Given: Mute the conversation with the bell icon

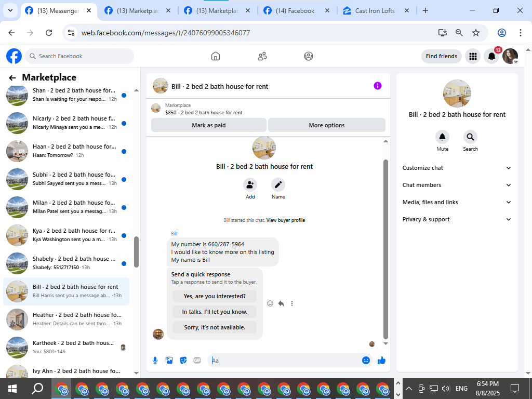Looking at the screenshot, I should 442,137.
